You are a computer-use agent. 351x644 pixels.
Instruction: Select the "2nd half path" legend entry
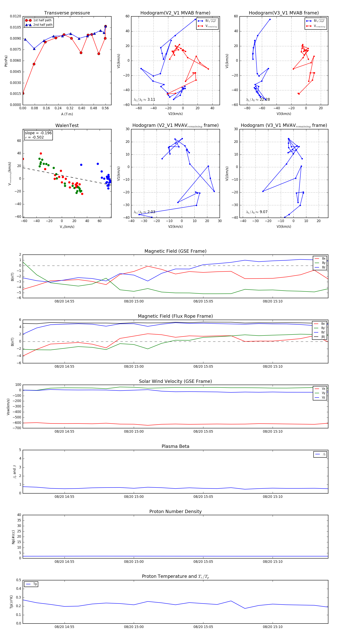[39, 25]
